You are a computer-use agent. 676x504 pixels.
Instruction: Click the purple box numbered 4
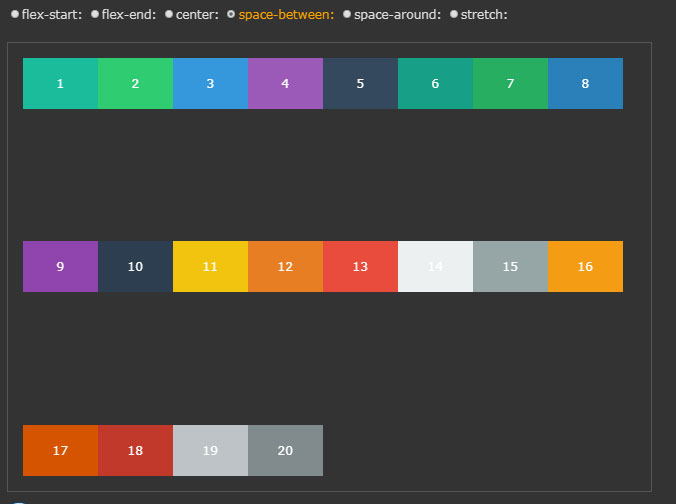coord(285,83)
